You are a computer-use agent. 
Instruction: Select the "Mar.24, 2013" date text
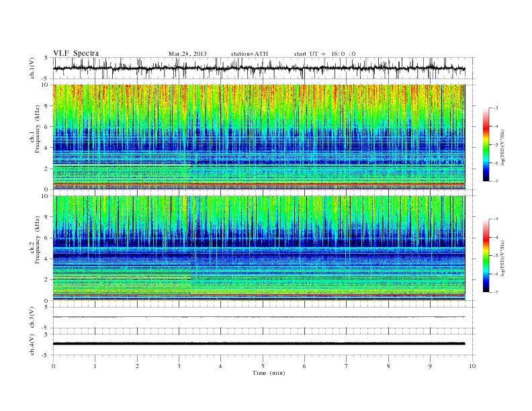(x=187, y=54)
